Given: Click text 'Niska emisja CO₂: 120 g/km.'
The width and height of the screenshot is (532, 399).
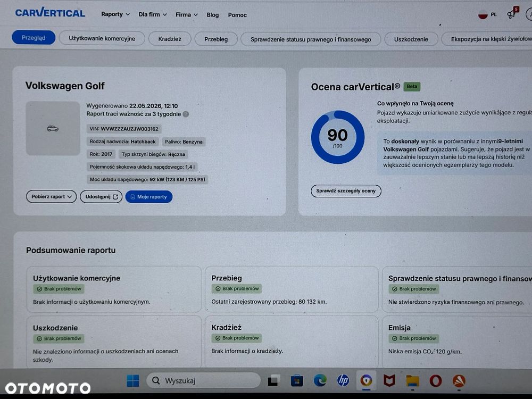Looking at the screenshot, I should pos(425,352).
